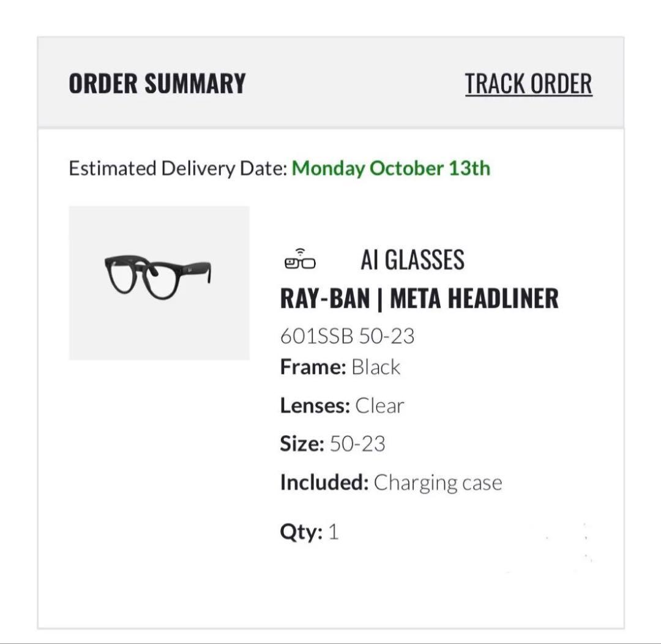Screen dimensions: 661x644
Task: Click the gray order summary header bar
Action: 330,82
